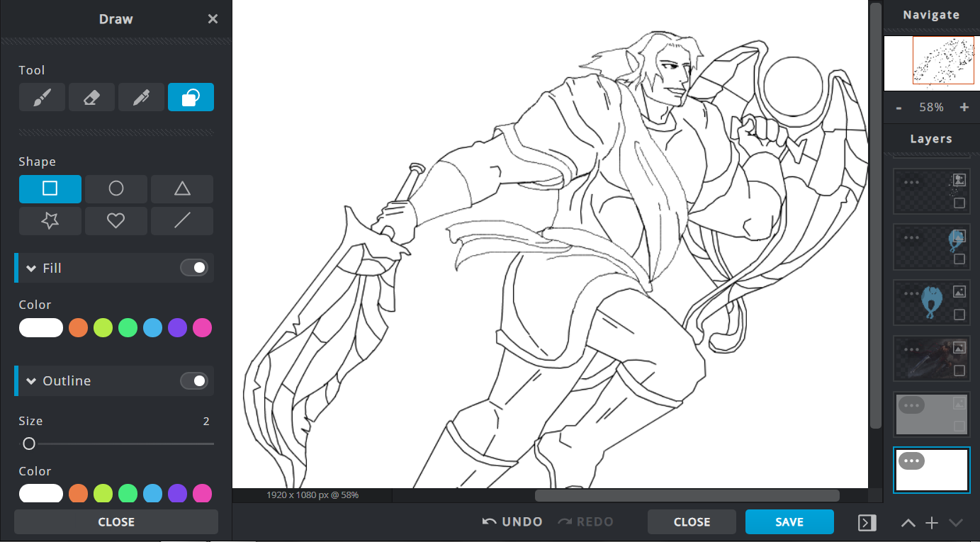Open options of top dotted layer
This screenshot has height=542, width=980.
click(911, 182)
